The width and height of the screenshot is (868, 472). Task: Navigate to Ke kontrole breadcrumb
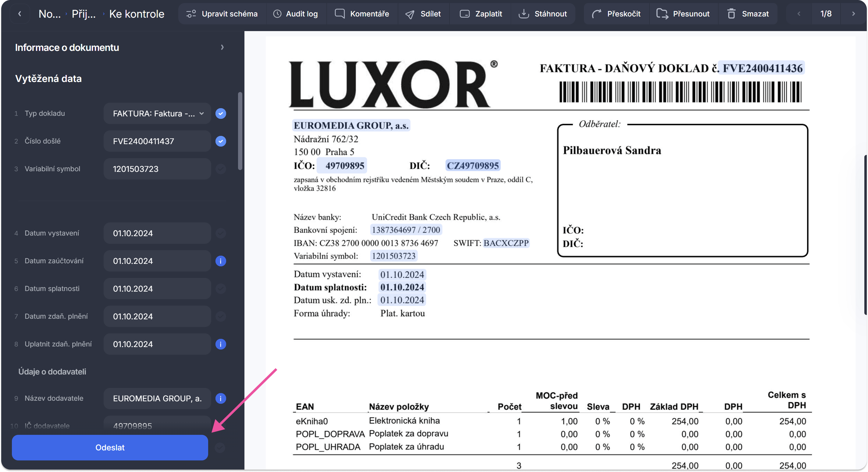pos(137,14)
